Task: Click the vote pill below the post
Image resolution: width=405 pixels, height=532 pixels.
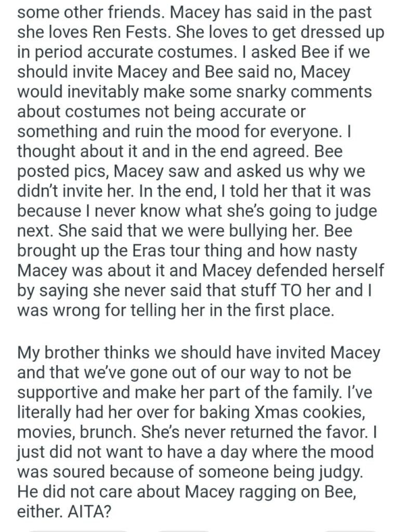Action: click(78, 529)
